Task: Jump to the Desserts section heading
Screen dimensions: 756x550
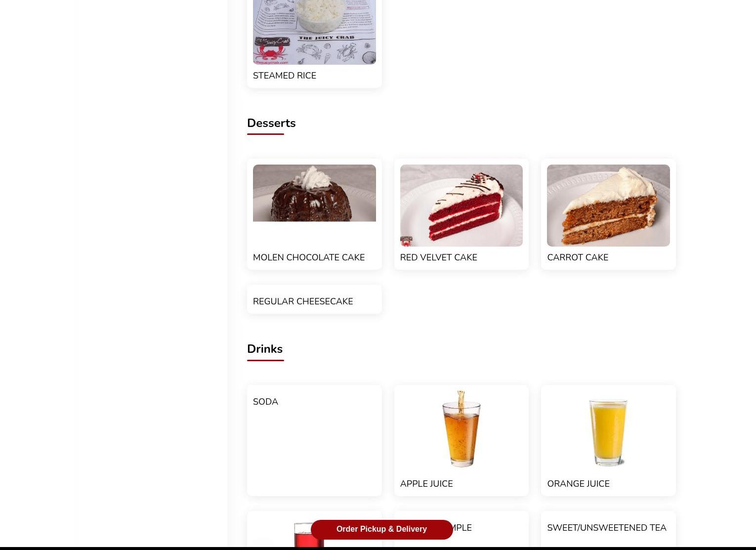Action: pyautogui.click(x=271, y=123)
